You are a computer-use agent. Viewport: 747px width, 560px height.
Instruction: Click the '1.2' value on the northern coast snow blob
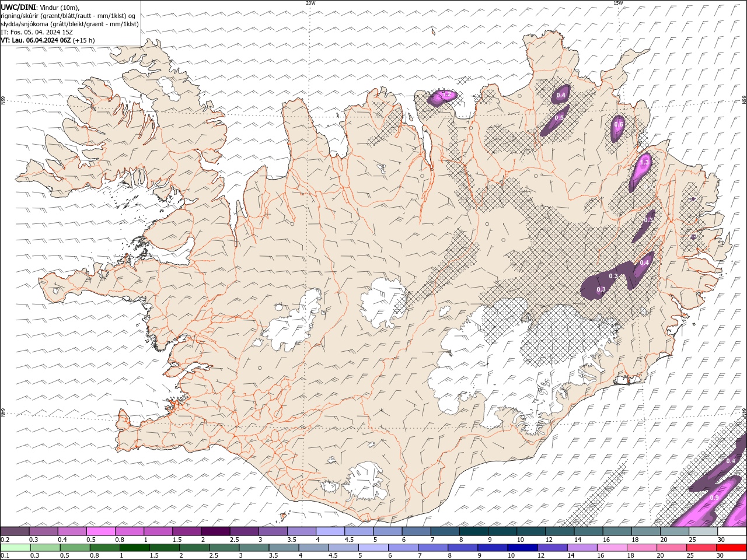(x=446, y=94)
